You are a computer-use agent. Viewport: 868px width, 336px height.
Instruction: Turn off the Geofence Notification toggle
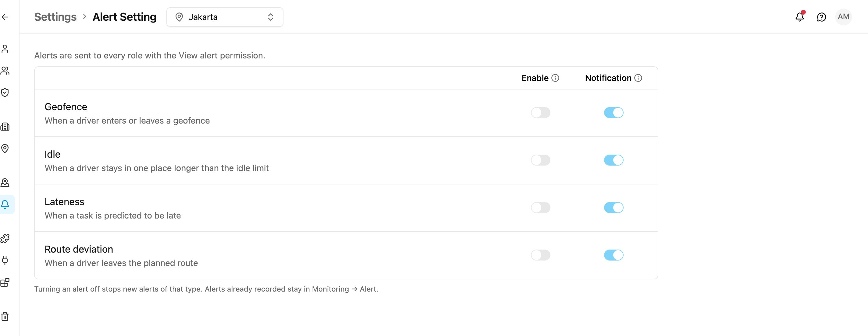(614, 113)
